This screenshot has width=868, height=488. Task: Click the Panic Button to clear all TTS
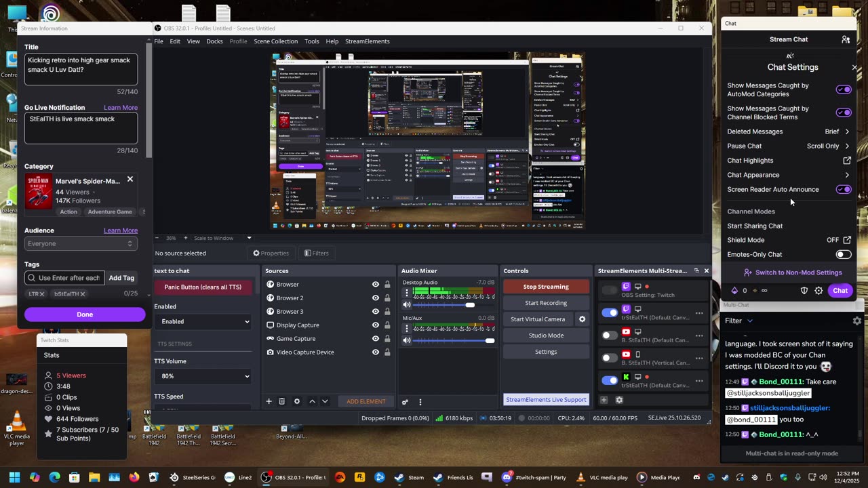pos(203,287)
